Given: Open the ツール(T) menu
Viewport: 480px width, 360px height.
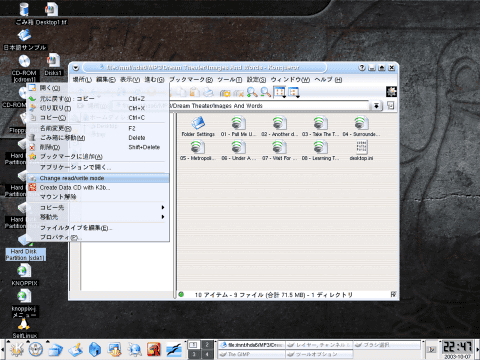Looking at the screenshot, I should pyautogui.click(x=230, y=80).
